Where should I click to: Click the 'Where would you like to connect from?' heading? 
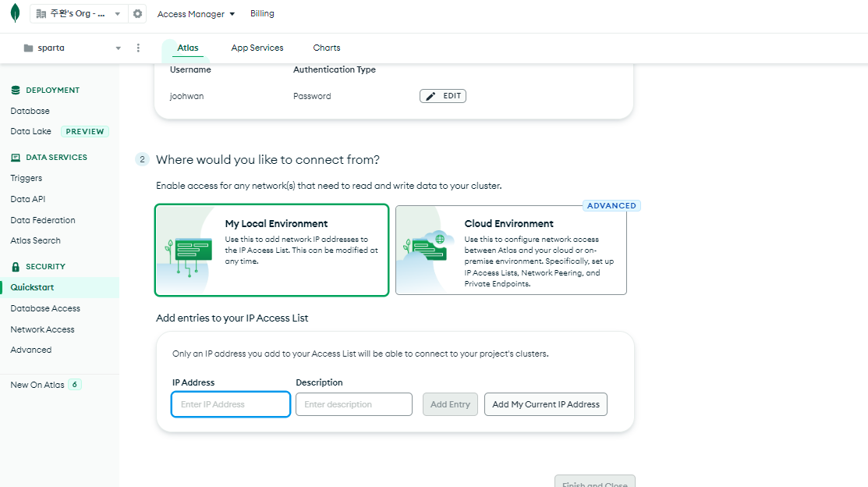click(268, 159)
